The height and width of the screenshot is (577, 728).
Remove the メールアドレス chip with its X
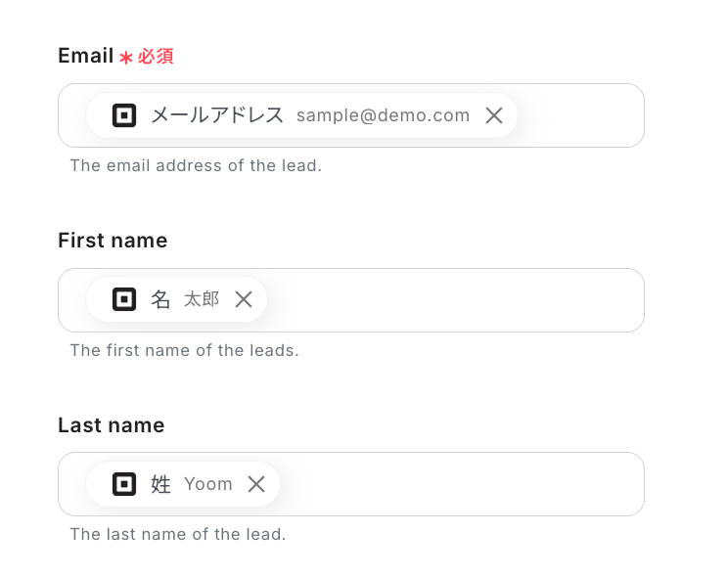494,115
